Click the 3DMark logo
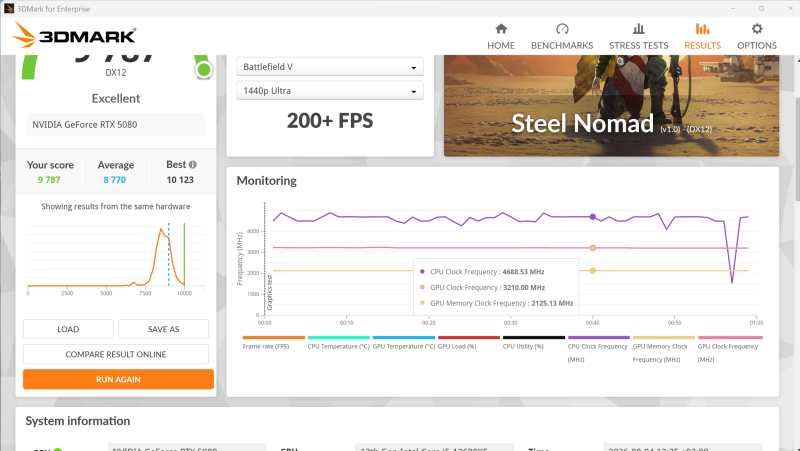The height and width of the screenshot is (451, 800). pyautogui.click(x=74, y=35)
